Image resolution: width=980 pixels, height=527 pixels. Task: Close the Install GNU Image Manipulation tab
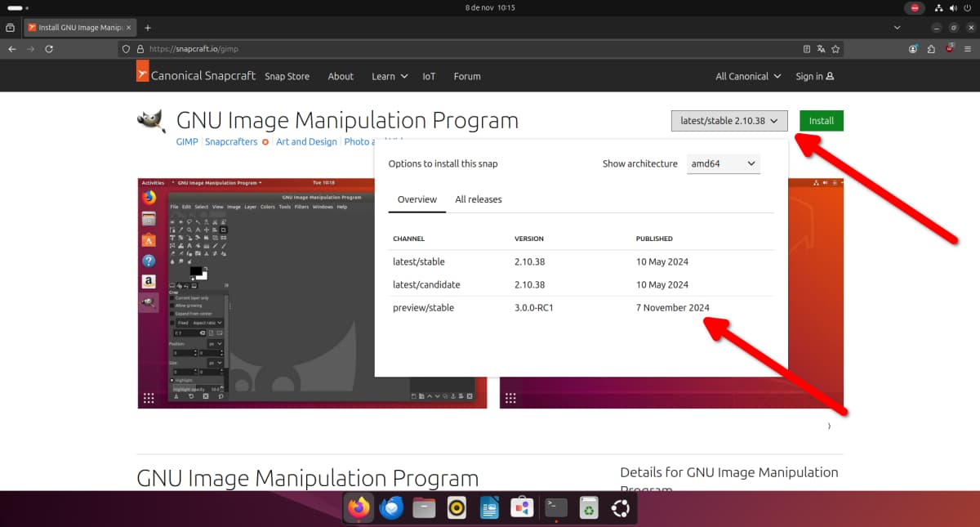coord(128,27)
